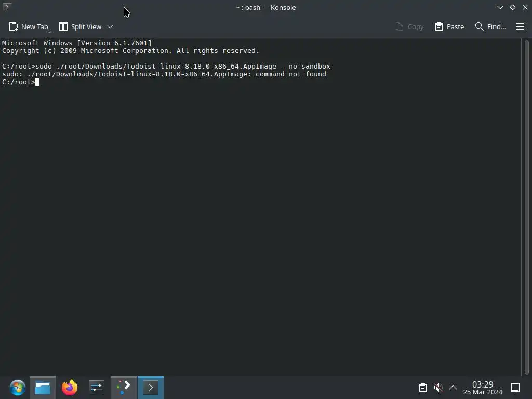Click the terminal vertical scrollbar

(527, 207)
